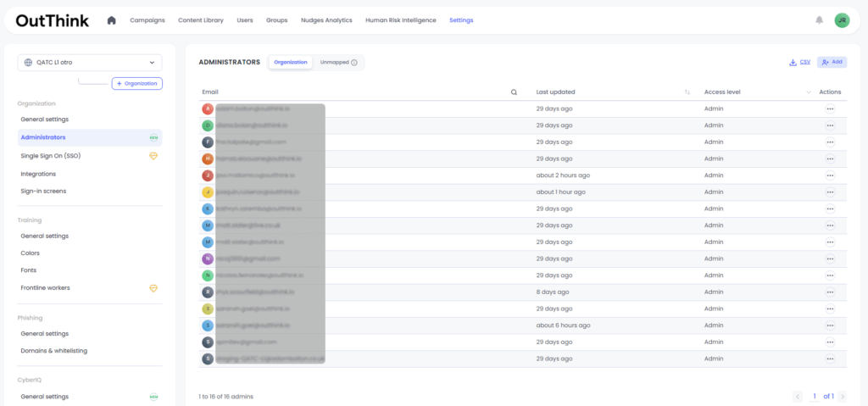Image resolution: width=868 pixels, height=406 pixels.
Task: Open the QATC L1 otro organization dropdown
Action: [x=90, y=63]
